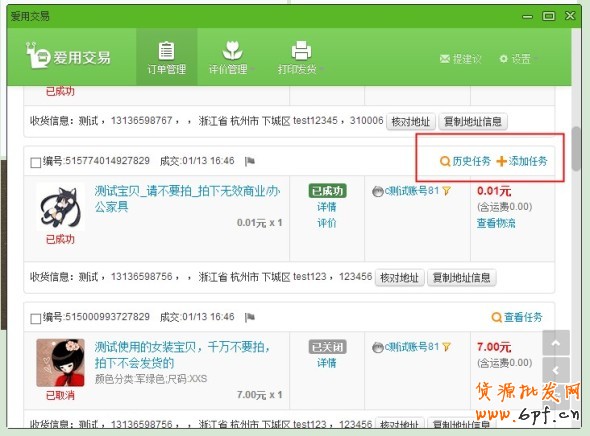The image size is (590, 436).
Task: Click Wangwang chat icon in 0.01元 order
Action: click(x=377, y=191)
